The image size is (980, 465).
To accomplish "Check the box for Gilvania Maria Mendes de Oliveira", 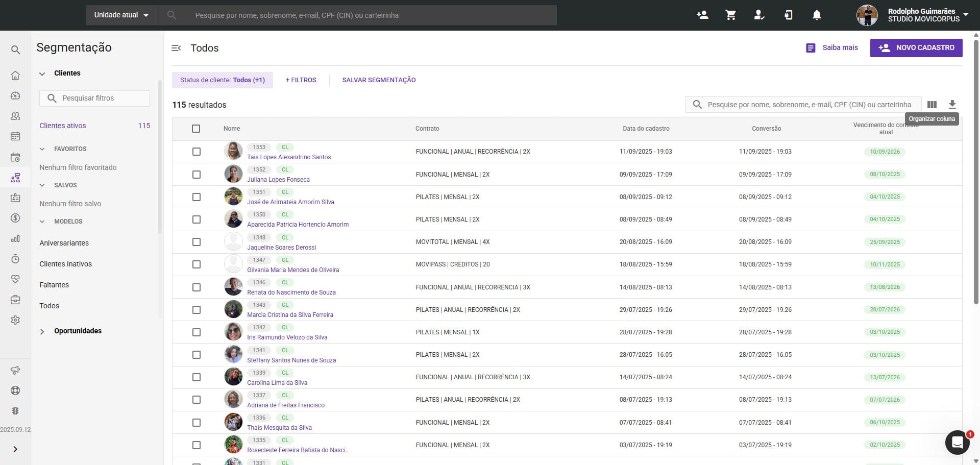I will pos(197,264).
